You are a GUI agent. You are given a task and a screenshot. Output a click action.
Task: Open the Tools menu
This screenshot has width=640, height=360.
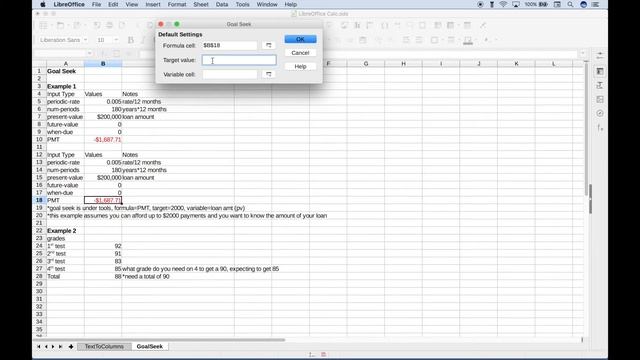(242, 4)
